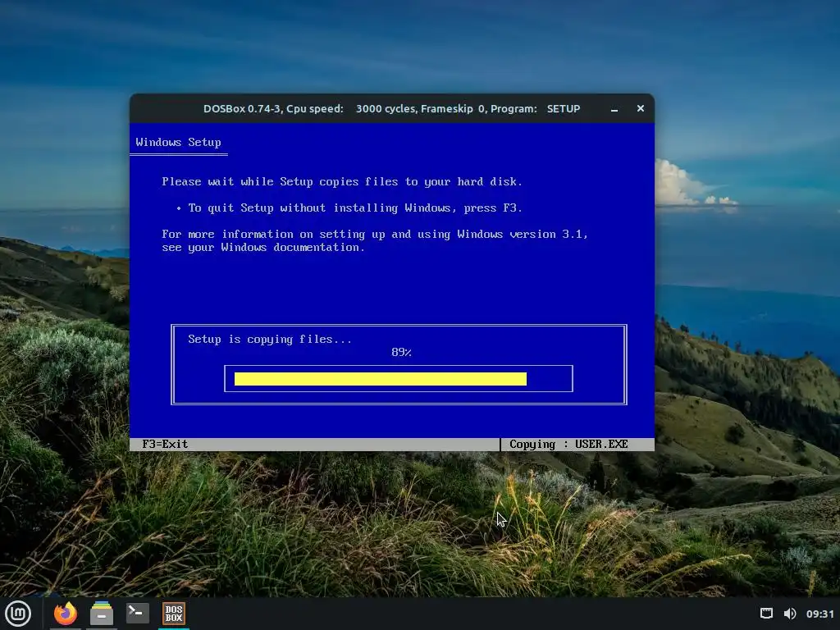This screenshot has height=630, width=840.
Task: Click the "To quit Setup" bullet line
Action: tap(349, 208)
